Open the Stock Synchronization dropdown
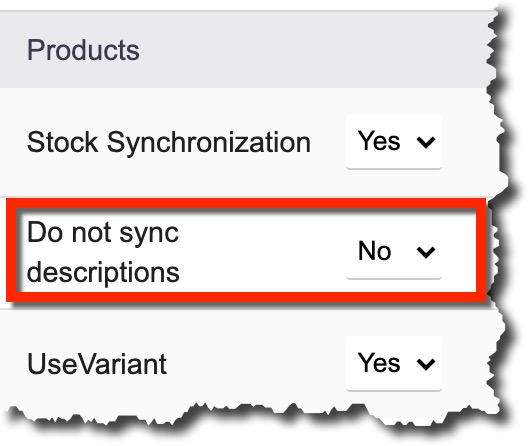This screenshot has width=530, height=446. (x=394, y=141)
